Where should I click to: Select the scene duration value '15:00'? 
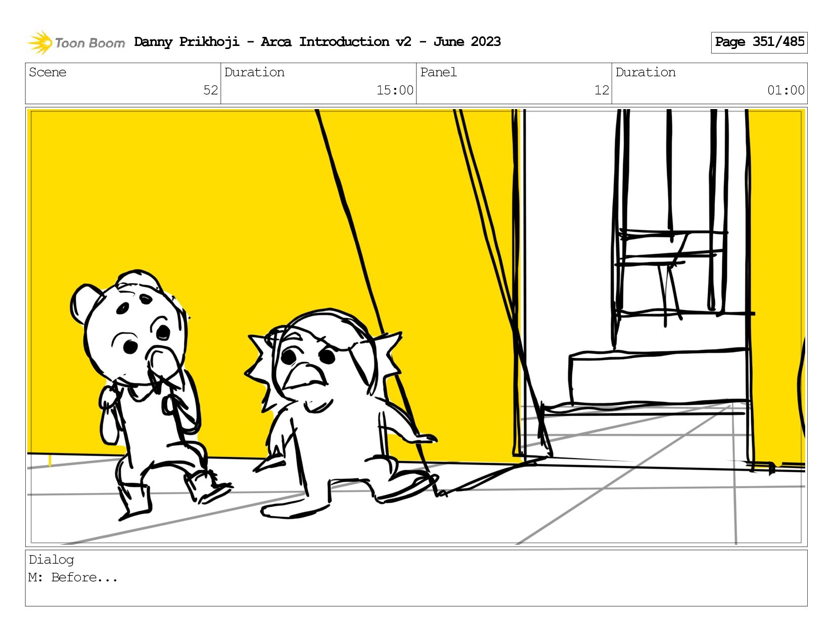click(x=395, y=90)
